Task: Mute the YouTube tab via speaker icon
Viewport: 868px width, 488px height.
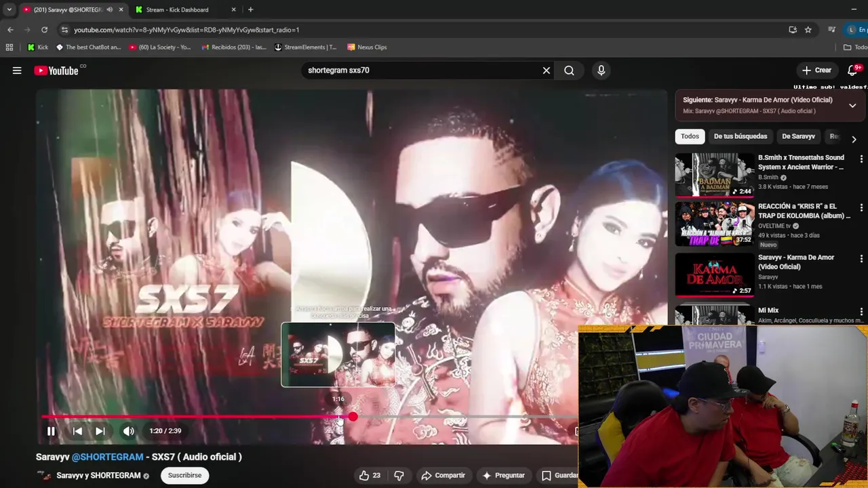Action: click(109, 9)
